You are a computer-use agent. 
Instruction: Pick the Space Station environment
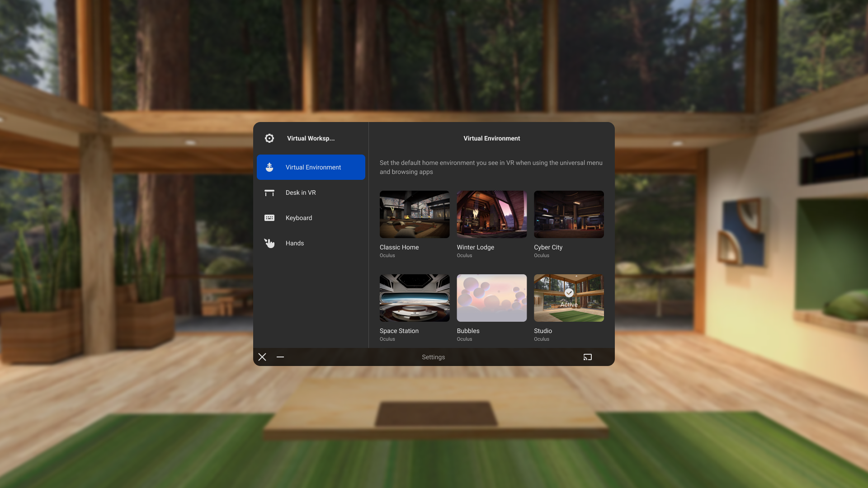(415, 298)
